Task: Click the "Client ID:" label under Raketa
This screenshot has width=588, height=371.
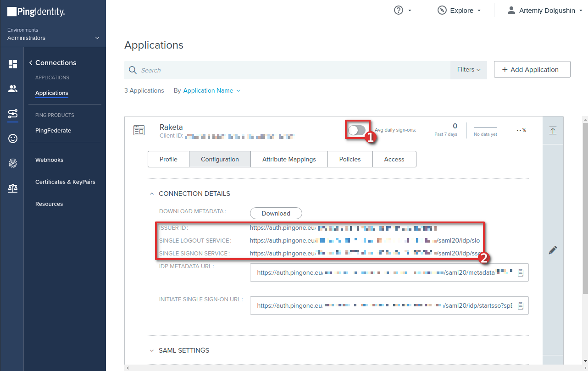Action: point(171,136)
